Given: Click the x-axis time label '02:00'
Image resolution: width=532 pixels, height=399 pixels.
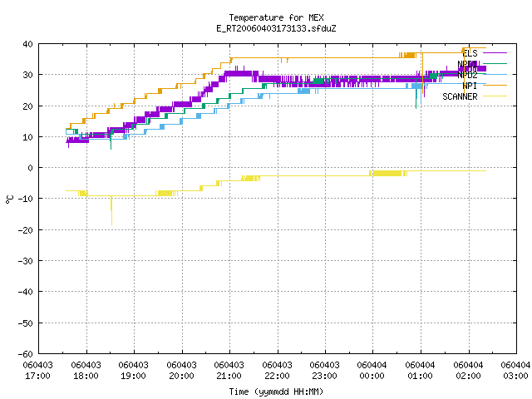Looking at the screenshot, I should pyautogui.click(x=469, y=376).
